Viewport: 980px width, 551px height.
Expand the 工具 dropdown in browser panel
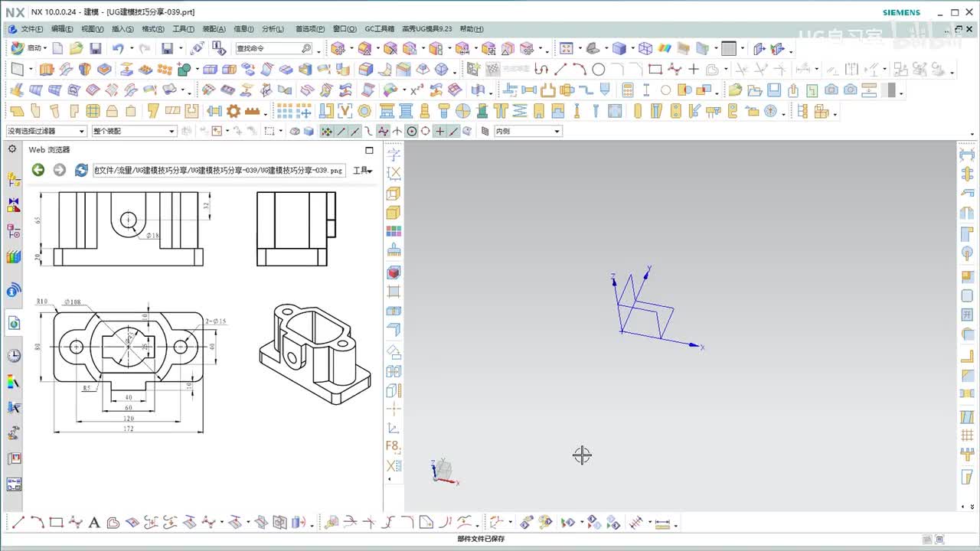pyautogui.click(x=362, y=171)
